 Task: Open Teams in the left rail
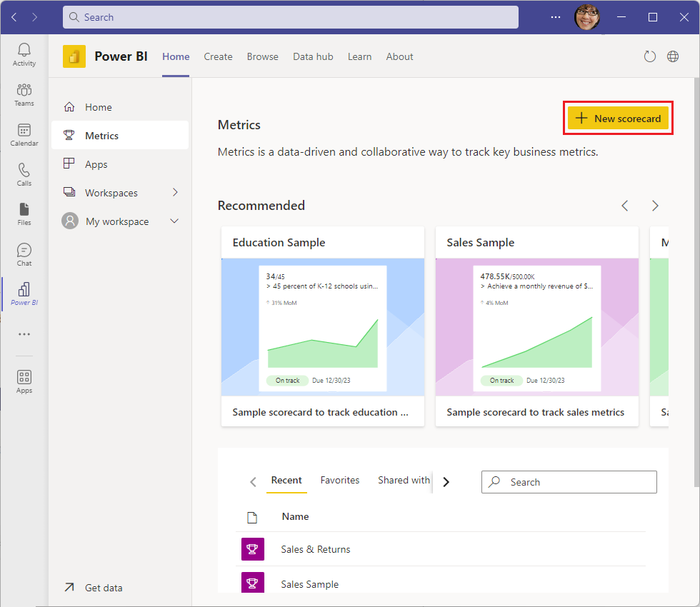click(x=24, y=94)
